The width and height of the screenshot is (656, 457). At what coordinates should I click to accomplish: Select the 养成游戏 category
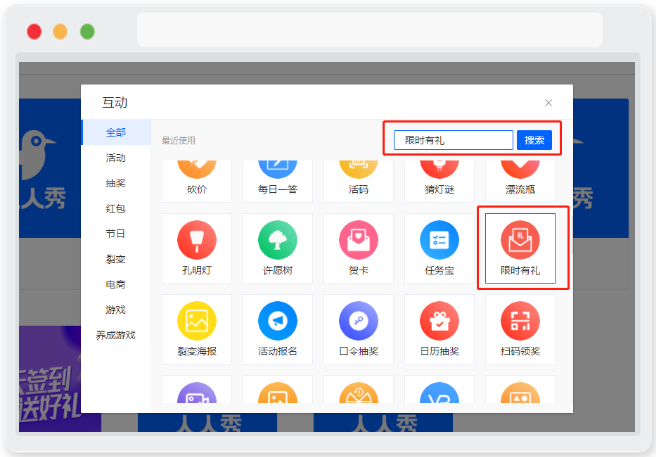click(116, 335)
